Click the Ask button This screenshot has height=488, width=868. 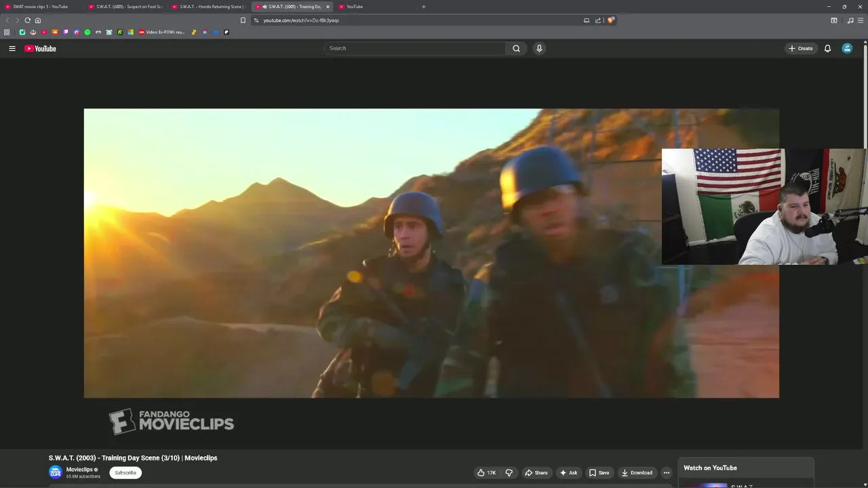[568, 472]
